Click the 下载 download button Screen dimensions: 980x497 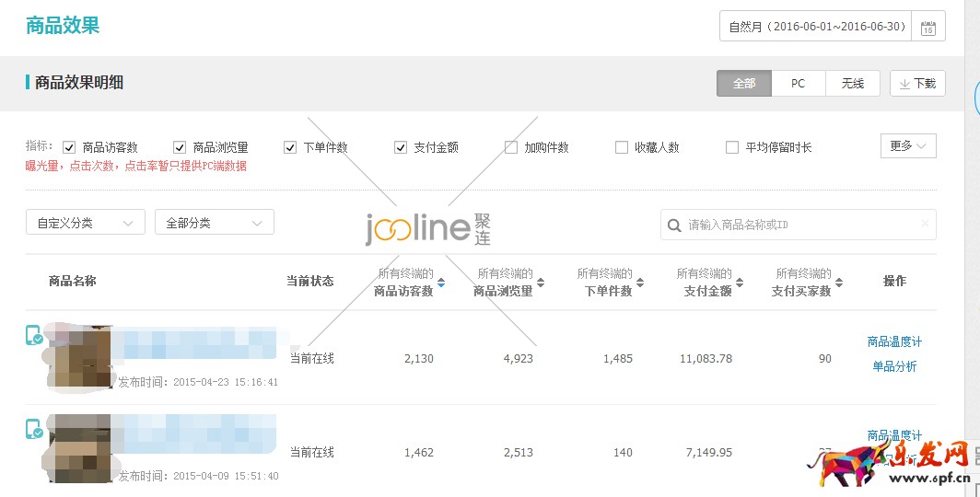pyautogui.click(x=916, y=84)
